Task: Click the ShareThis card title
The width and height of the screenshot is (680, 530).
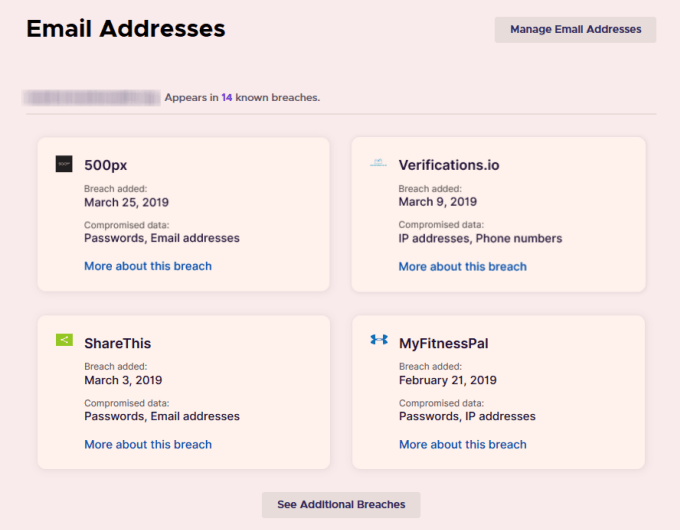Action: coord(118,344)
